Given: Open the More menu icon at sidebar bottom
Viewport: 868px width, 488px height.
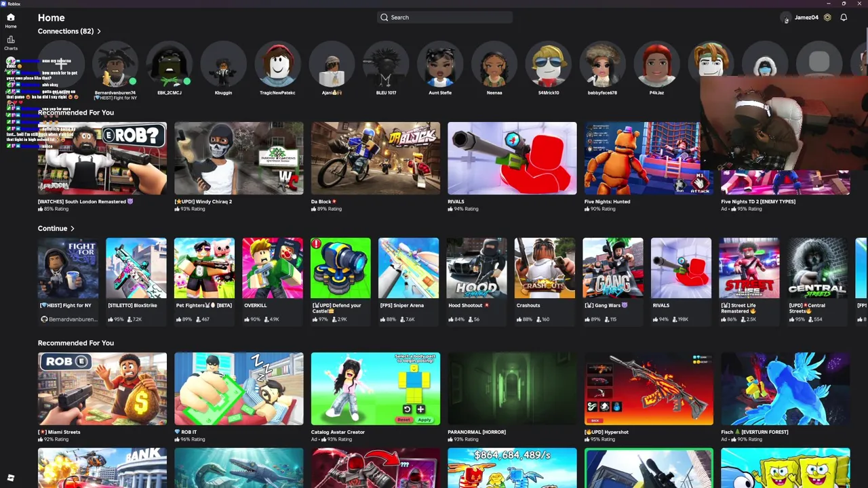Looking at the screenshot, I should pos(11,478).
